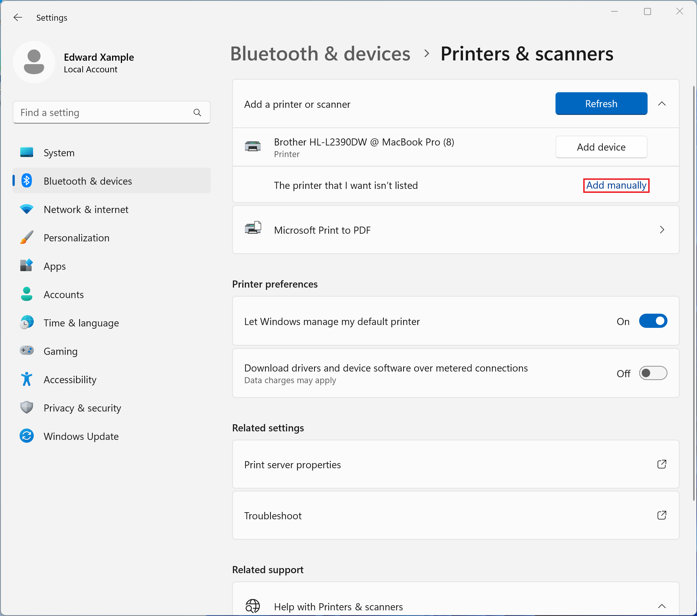Open Accessibility settings category
The height and width of the screenshot is (616, 697).
tap(111, 379)
